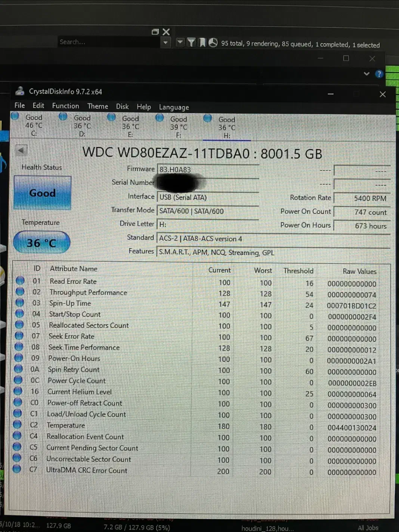Click the Power On Count value 747 count

(362, 212)
